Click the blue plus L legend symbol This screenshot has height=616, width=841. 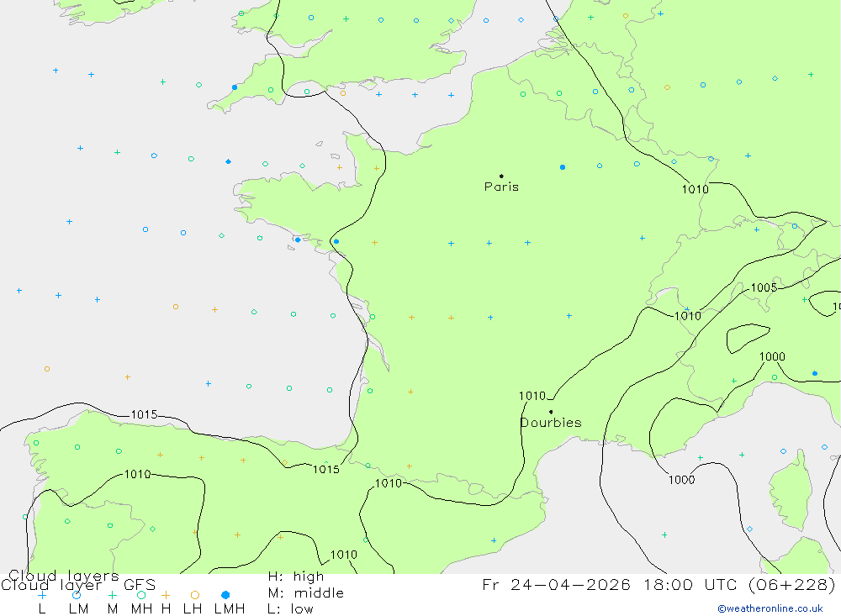(42, 595)
